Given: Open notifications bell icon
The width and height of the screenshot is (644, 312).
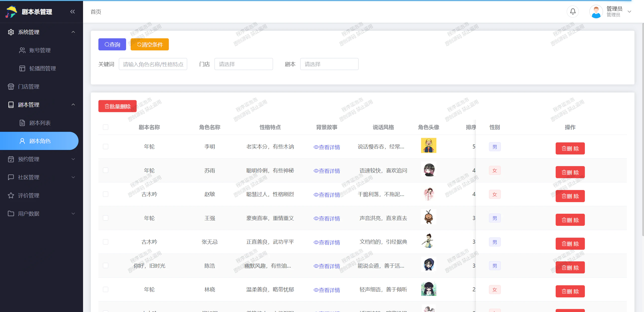Looking at the screenshot, I should coord(573,12).
